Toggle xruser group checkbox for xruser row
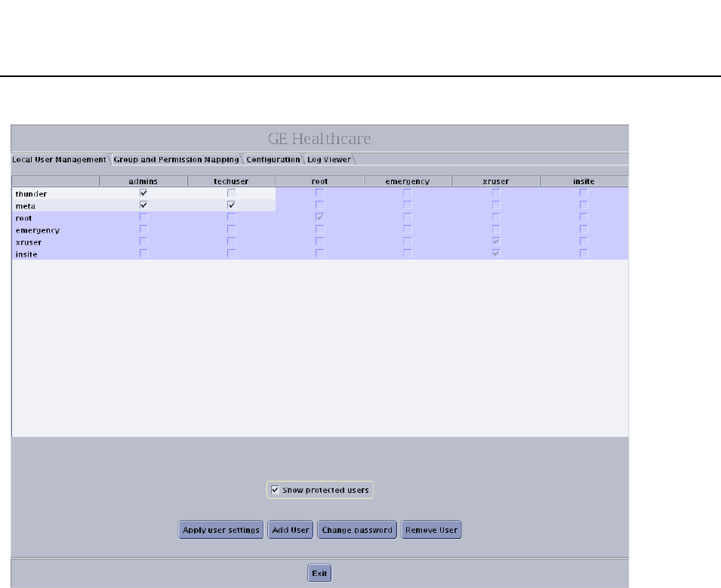Image resolution: width=721 pixels, height=588 pixels. 496,242
